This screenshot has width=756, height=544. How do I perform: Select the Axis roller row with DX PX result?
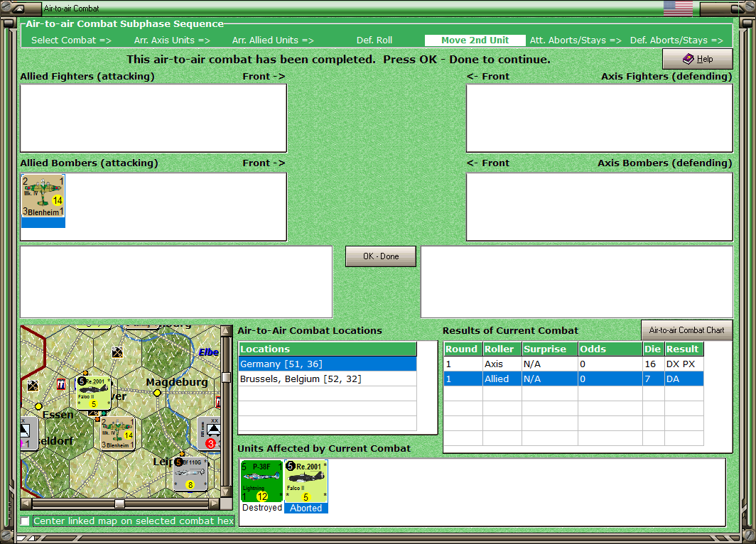tap(573, 364)
